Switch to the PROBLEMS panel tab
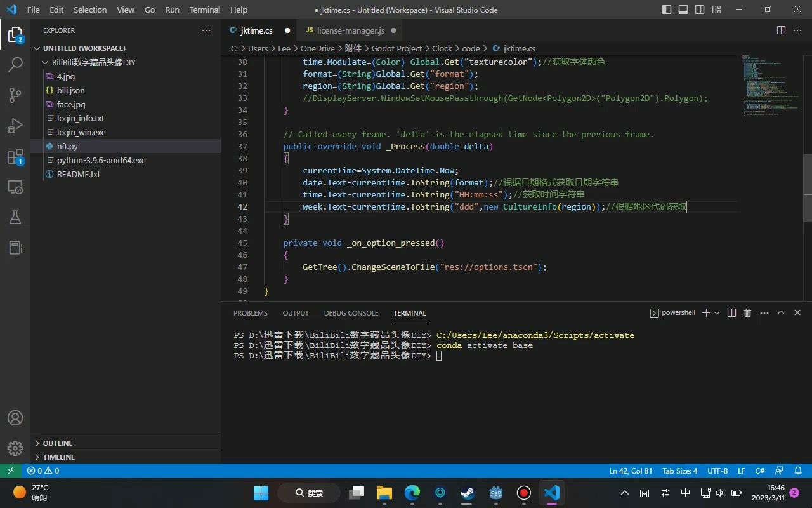Screen dimensions: 812x508 (251, 313)
